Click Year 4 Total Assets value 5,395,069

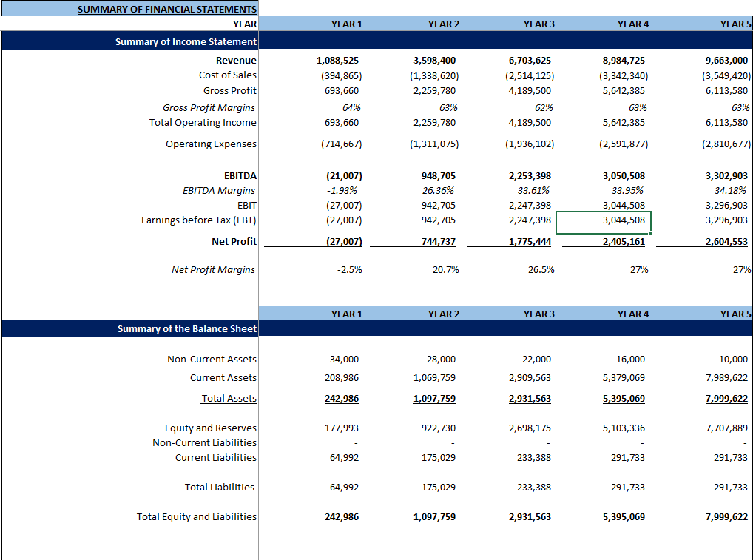[x=624, y=398]
